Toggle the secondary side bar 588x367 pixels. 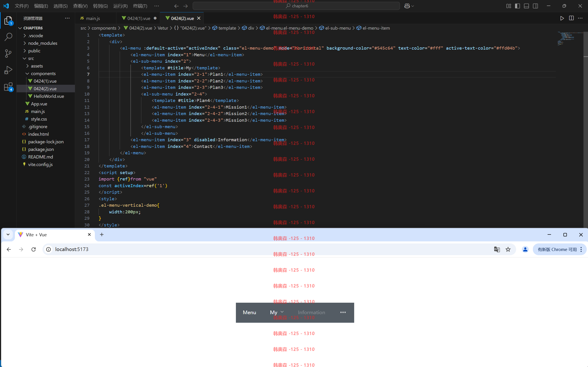(x=535, y=6)
